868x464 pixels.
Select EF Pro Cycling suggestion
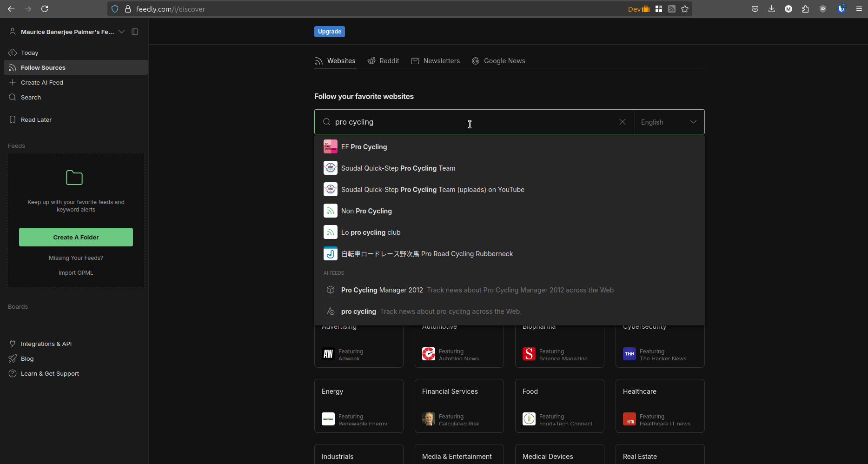pyautogui.click(x=364, y=147)
